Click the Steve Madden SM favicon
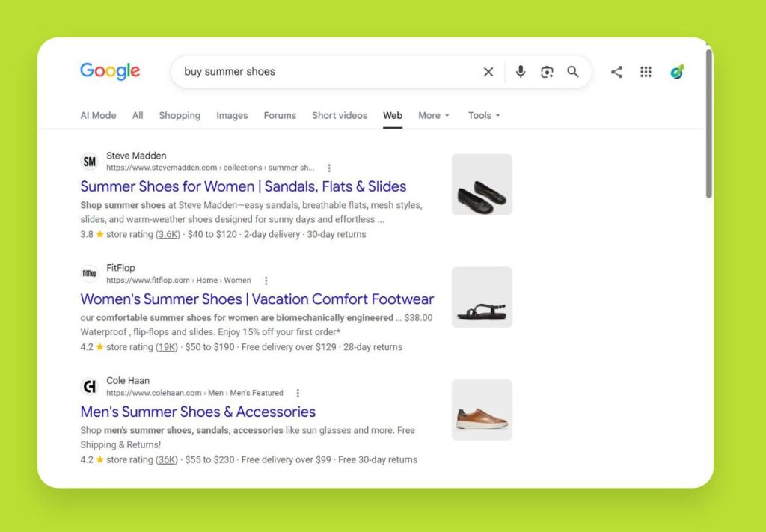Viewport: 766px width, 532px height. (90, 161)
